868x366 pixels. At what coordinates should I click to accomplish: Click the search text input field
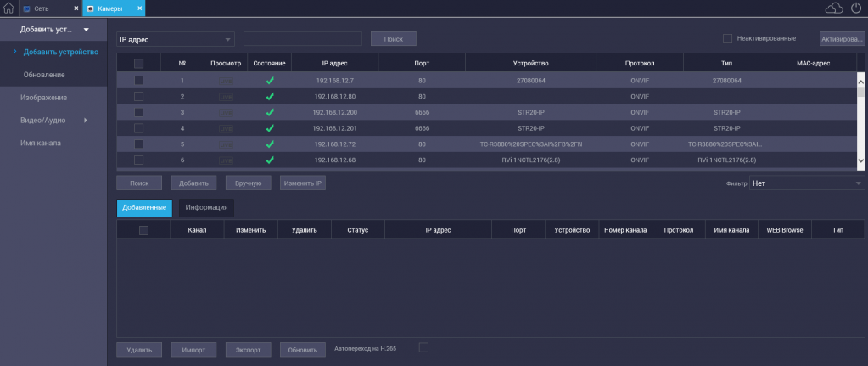tap(302, 39)
